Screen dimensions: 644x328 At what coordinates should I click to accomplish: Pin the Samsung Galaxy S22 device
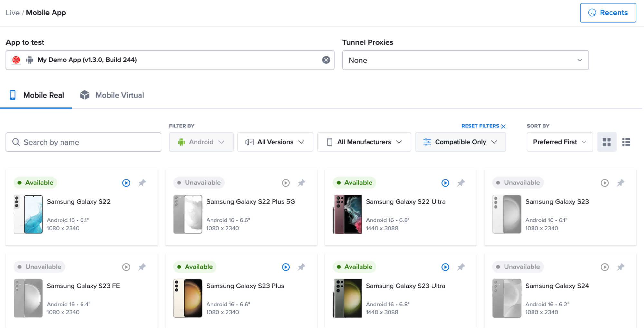click(142, 183)
